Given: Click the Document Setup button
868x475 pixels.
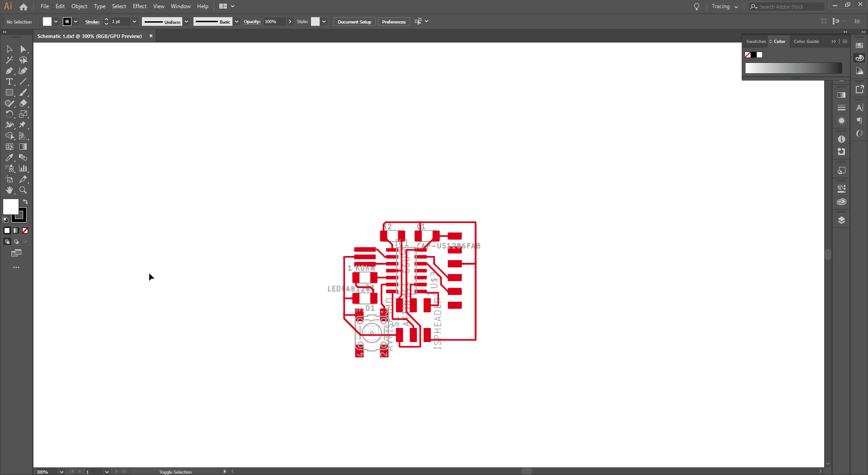Looking at the screenshot, I should 354,21.
